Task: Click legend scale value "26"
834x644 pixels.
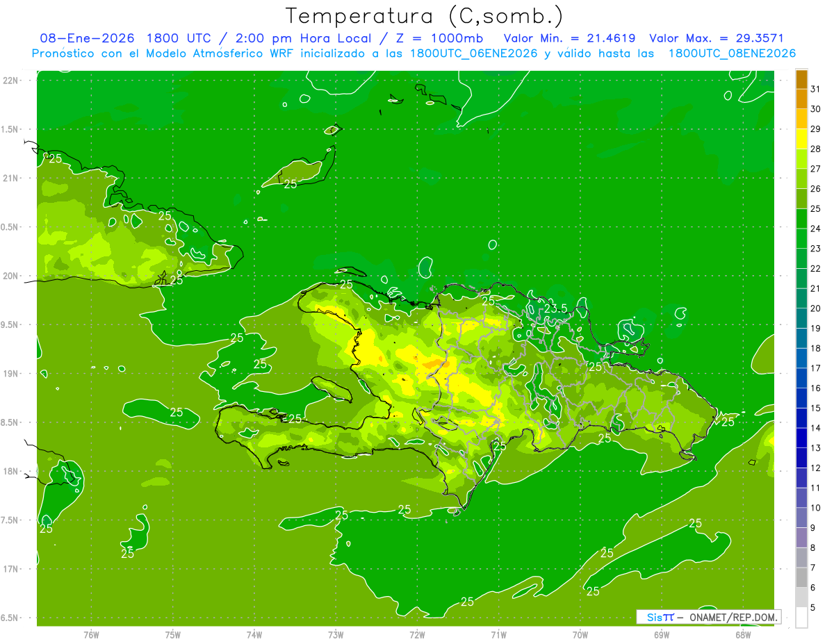Action: point(816,189)
